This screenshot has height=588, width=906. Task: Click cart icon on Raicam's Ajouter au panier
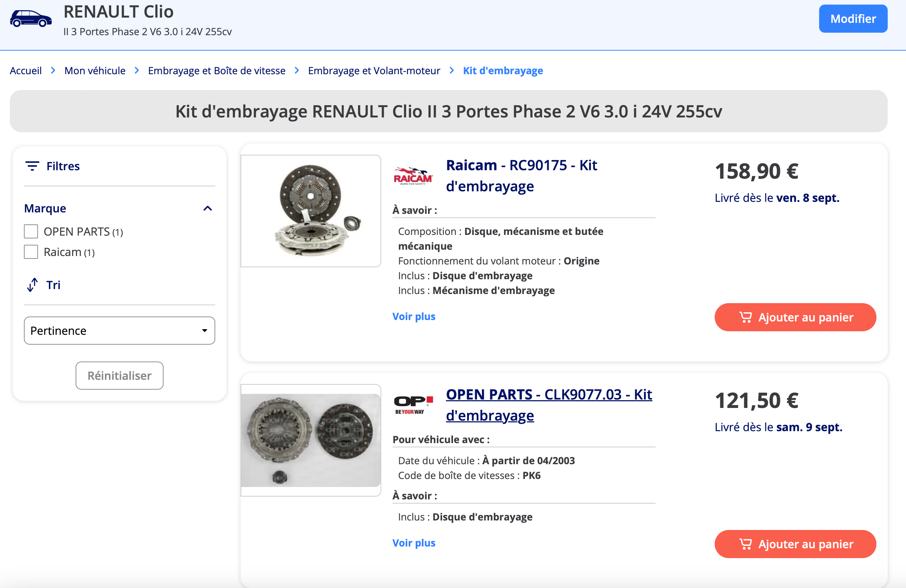click(745, 317)
